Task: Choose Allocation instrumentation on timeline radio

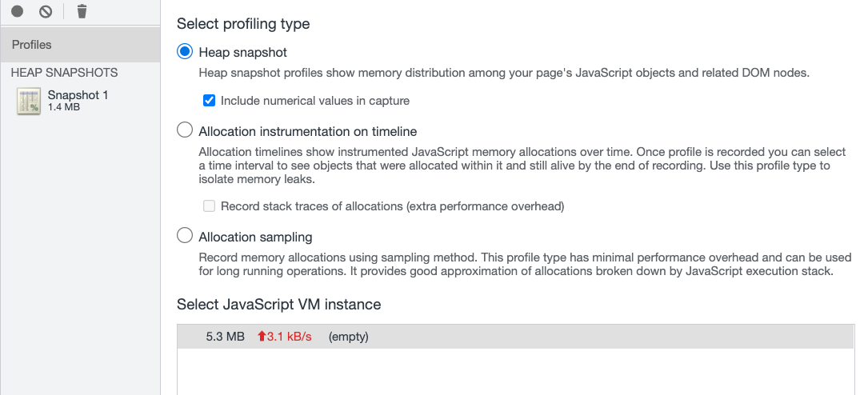Action: pyautogui.click(x=185, y=130)
